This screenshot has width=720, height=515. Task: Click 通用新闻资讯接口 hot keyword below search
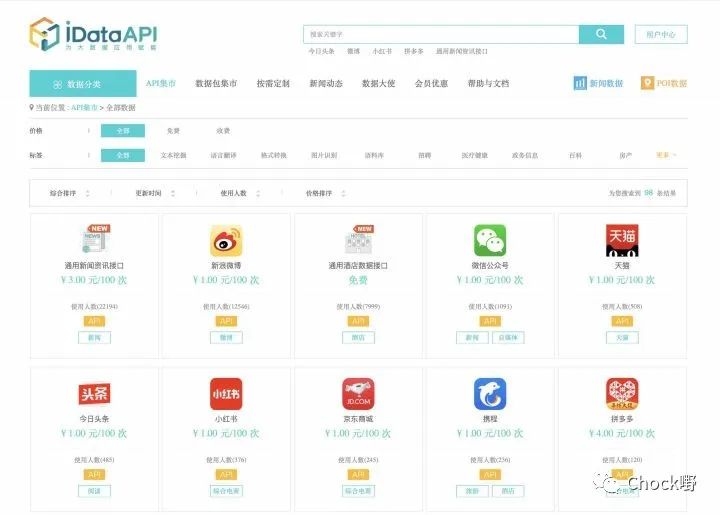pyautogui.click(x=462, y=51)
